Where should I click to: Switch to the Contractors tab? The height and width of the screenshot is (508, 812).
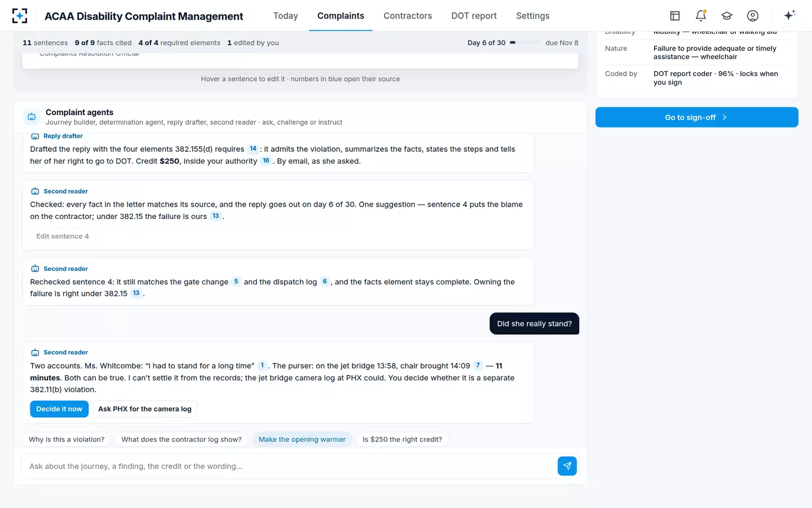point(408,16)
